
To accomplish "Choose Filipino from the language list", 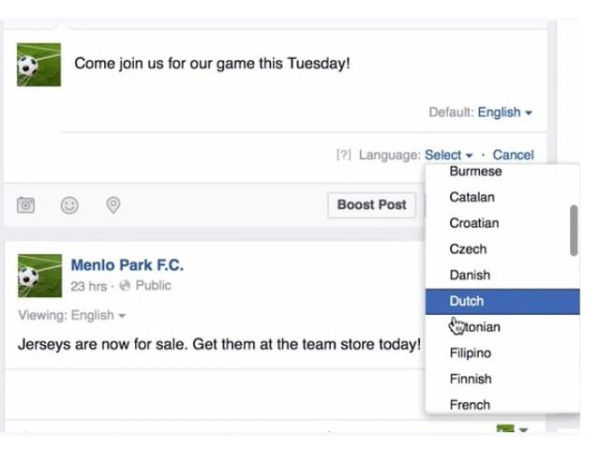I will click(x=470, y=353).
